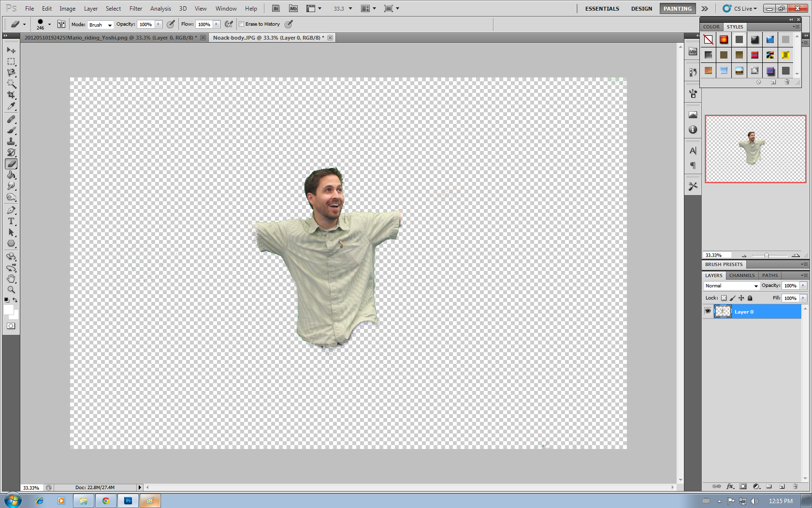Select the Quick Selection tool
This screenshot has width=812, height=508.
pos(11,84)
